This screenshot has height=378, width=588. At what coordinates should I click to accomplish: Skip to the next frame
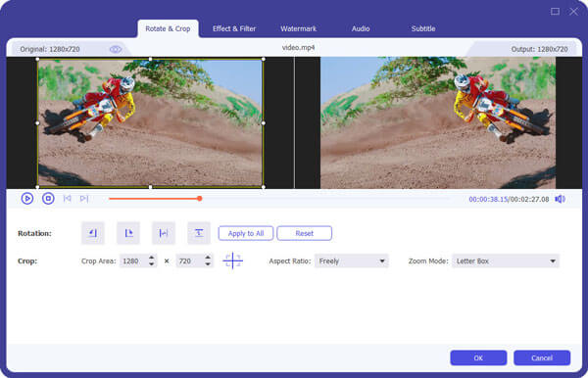[x=84, y=199]
